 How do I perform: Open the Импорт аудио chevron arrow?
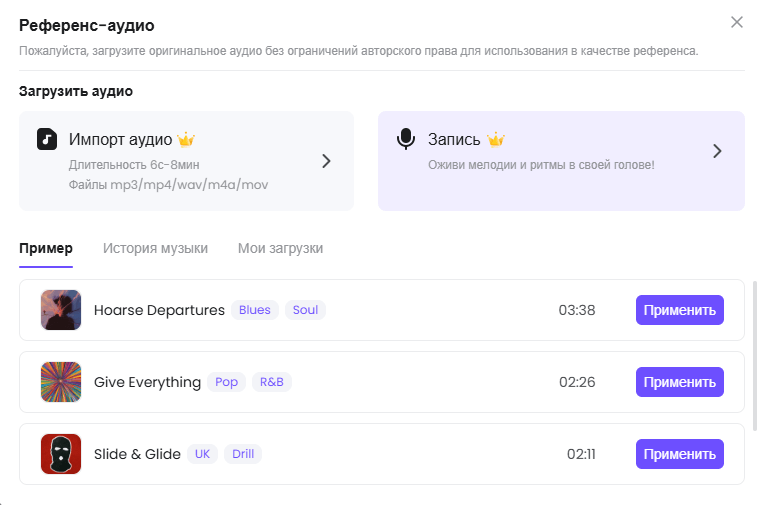coord(326,161)
